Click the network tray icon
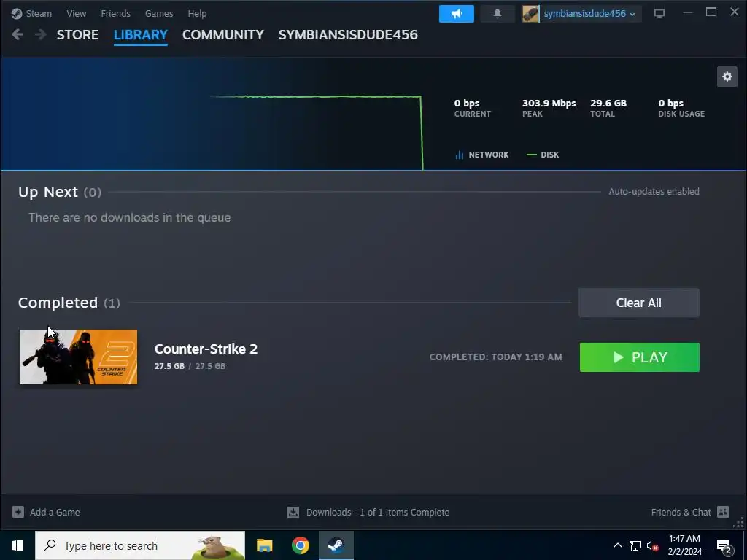 click(635, 545)
